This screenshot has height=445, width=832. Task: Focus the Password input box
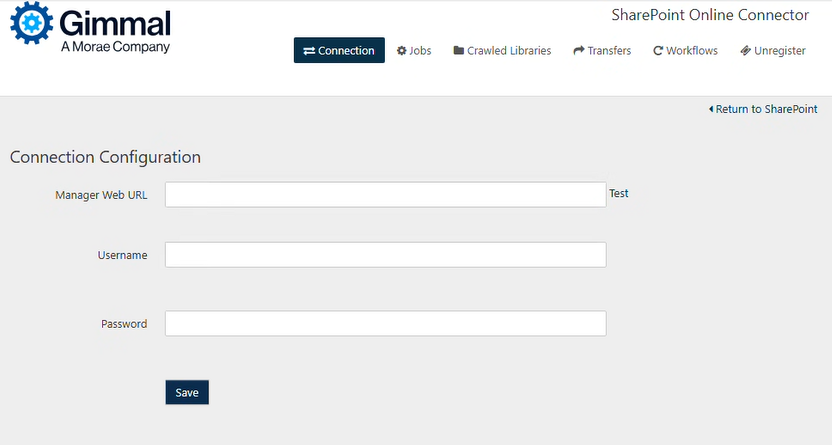pos(385,324)
